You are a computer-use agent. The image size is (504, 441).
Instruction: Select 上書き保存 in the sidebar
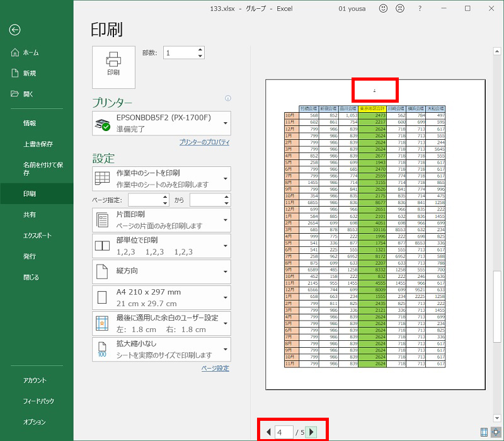[x=37, y=144]
